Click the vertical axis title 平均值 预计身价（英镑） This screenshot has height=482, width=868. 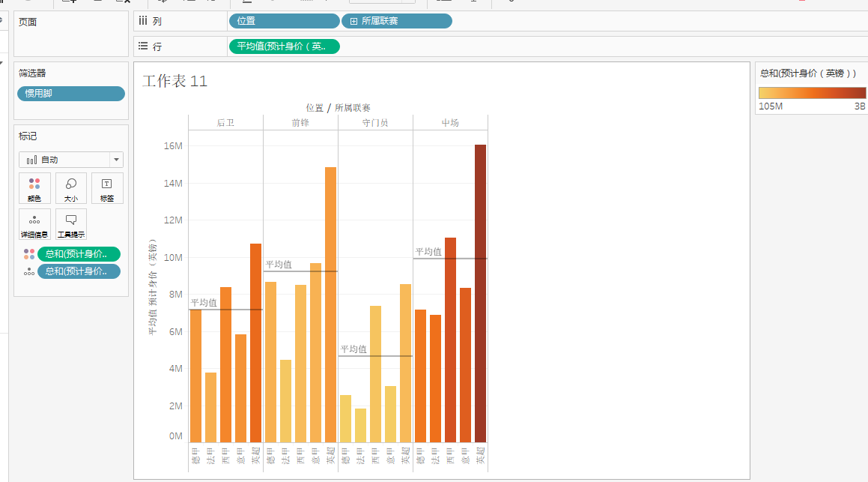pyautogui.click(x=152, y=287)
